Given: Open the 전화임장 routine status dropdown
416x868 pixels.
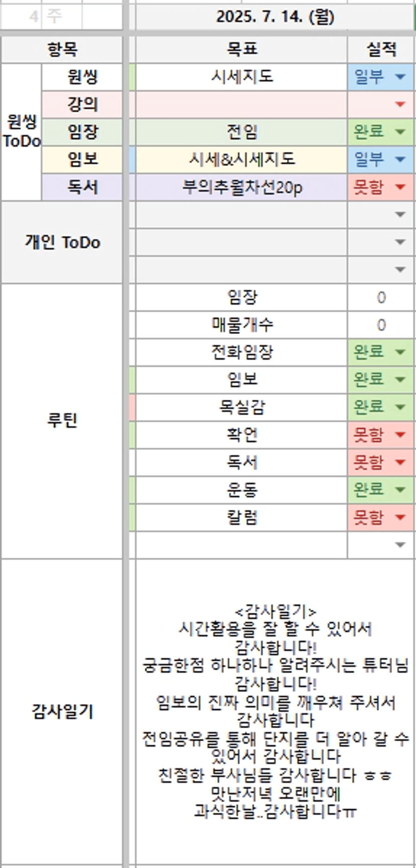Looking at the screenshot, I should [400, 352].
